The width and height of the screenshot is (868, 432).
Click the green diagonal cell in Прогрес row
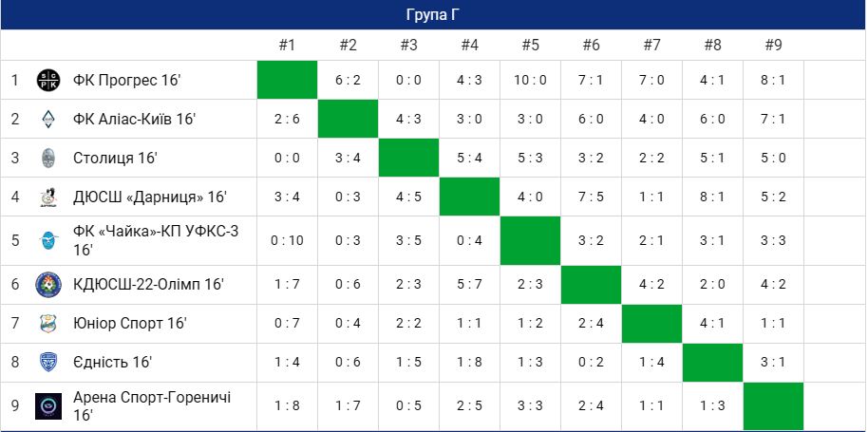pos(287,80)
